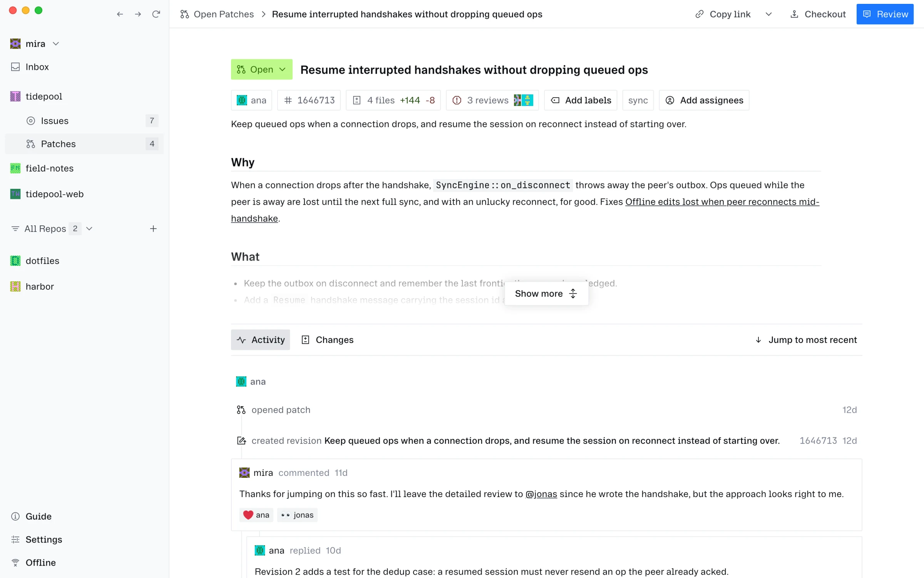The width and height of the screenshot is (924, 578).
Task: Click the harbor repo avatar icon
Action: tap(15, 286)
